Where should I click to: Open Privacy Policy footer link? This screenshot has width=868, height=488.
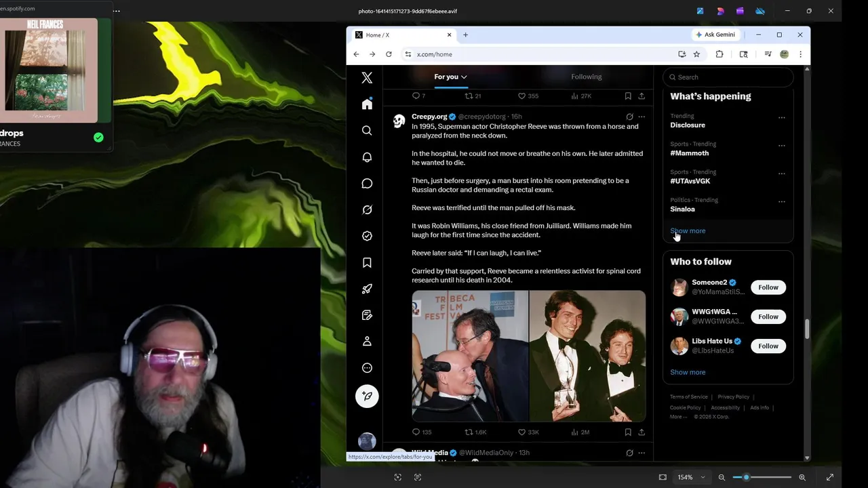click(x=733, y=397)
